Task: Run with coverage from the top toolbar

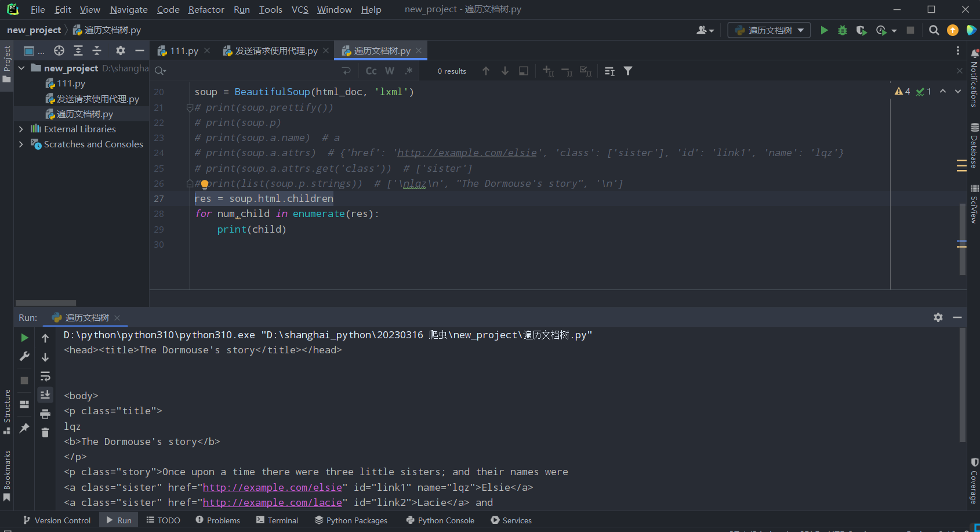Action: click(861, 30)
